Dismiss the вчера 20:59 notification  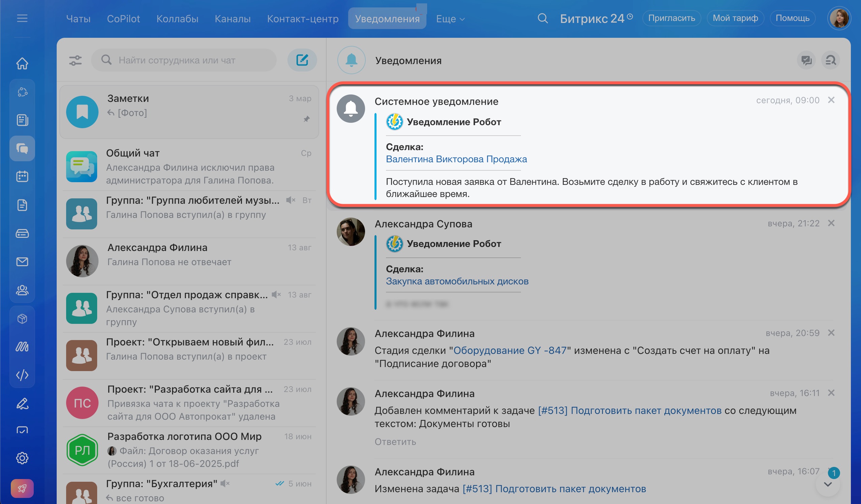click(x=831, y=333)
